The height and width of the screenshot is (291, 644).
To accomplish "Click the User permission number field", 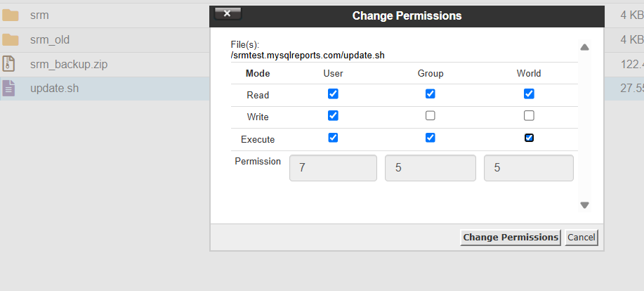I will pos(333,168).
